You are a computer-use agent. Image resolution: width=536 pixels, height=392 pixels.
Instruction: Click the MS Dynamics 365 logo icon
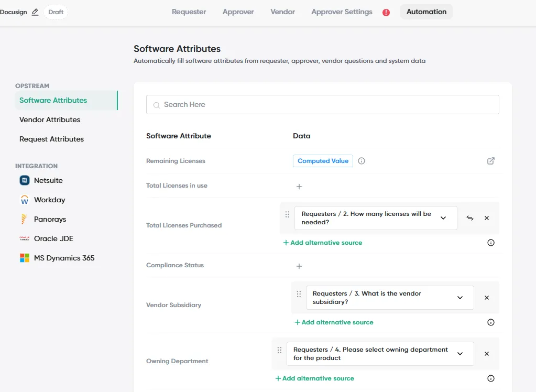point(24,258)
